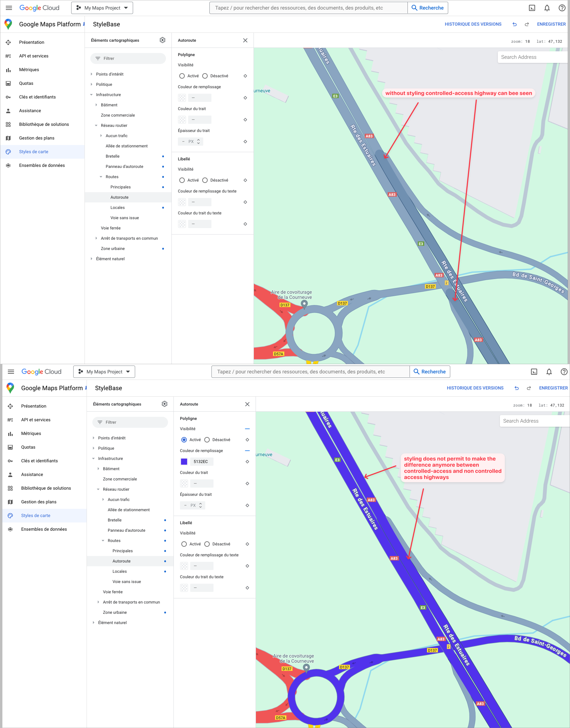Expand Points d'intérêt in the upper tree
Screen dimensions: 570x728
92,74
